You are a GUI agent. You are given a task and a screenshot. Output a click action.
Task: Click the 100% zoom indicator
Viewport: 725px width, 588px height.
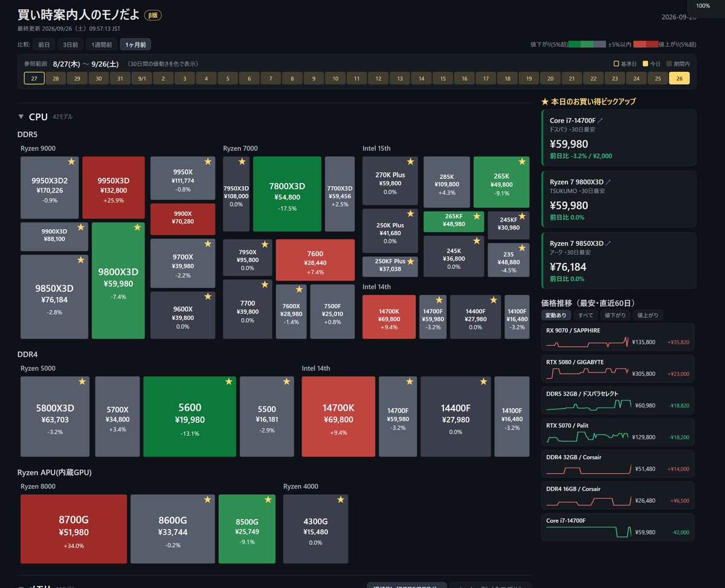pos(703,6)
